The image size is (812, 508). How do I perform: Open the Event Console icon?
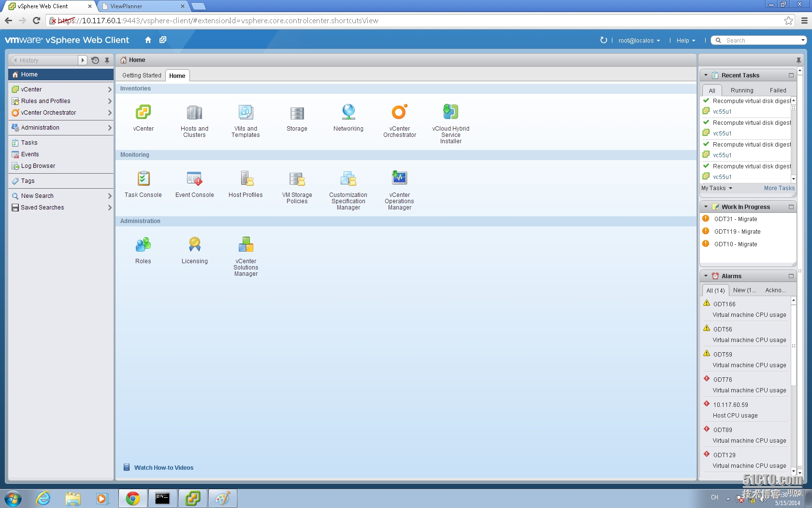pyautogui.click(x=194, y=179)
